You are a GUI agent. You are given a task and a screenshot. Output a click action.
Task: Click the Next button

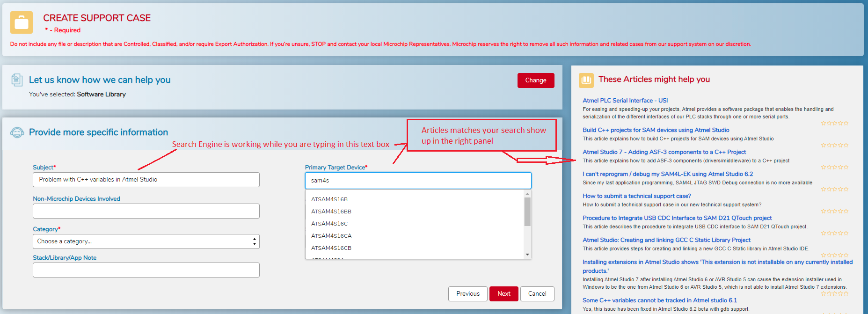coord(503,294)
